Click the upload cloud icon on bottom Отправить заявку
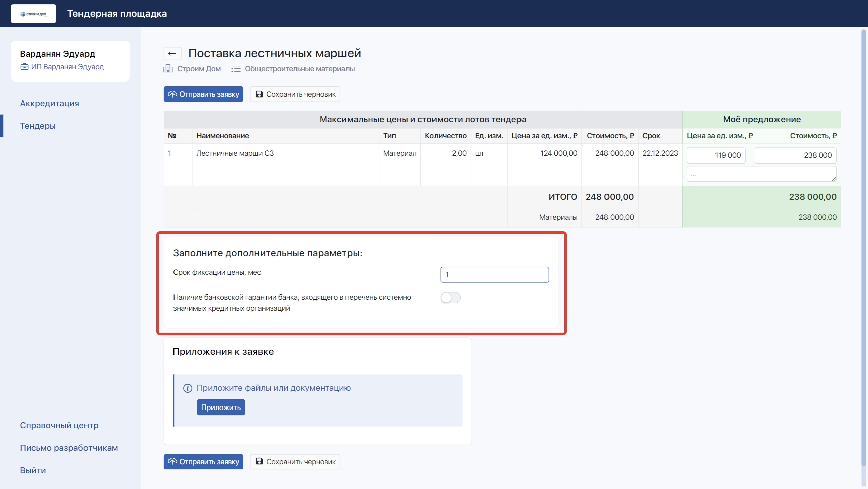Screen dimensions: 868x489 coord(172,462)
